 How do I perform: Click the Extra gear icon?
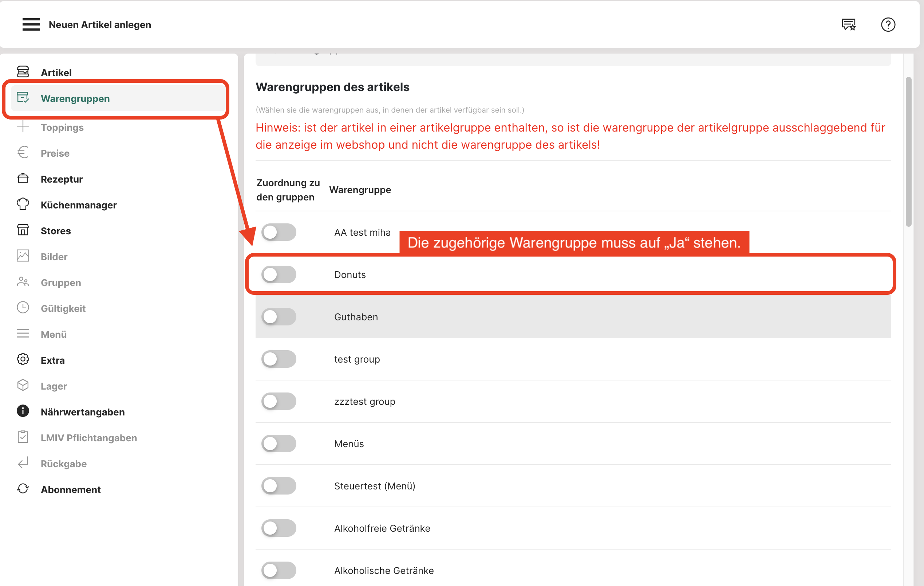[x=23, y=359]
